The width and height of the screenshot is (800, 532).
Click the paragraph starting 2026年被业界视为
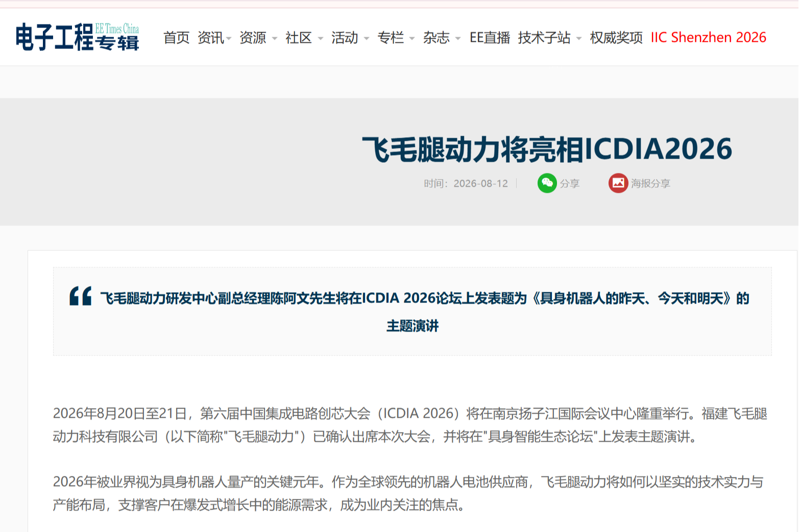408,493
